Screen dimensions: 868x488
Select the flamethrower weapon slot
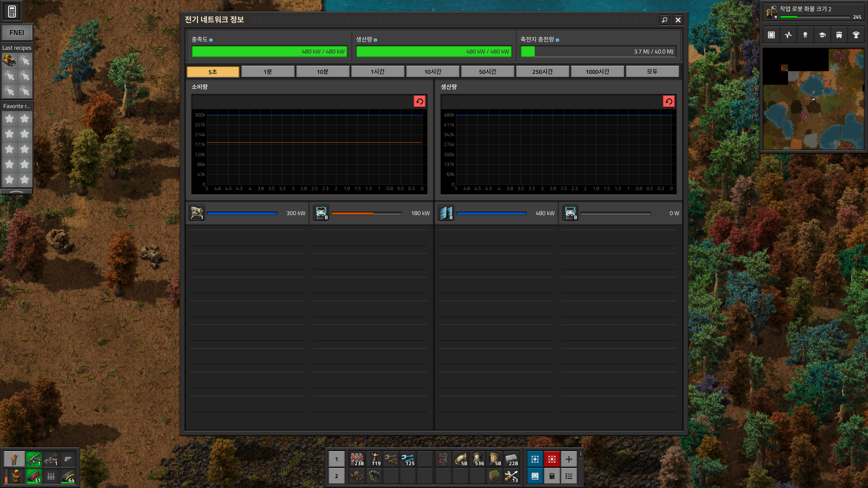51,459
